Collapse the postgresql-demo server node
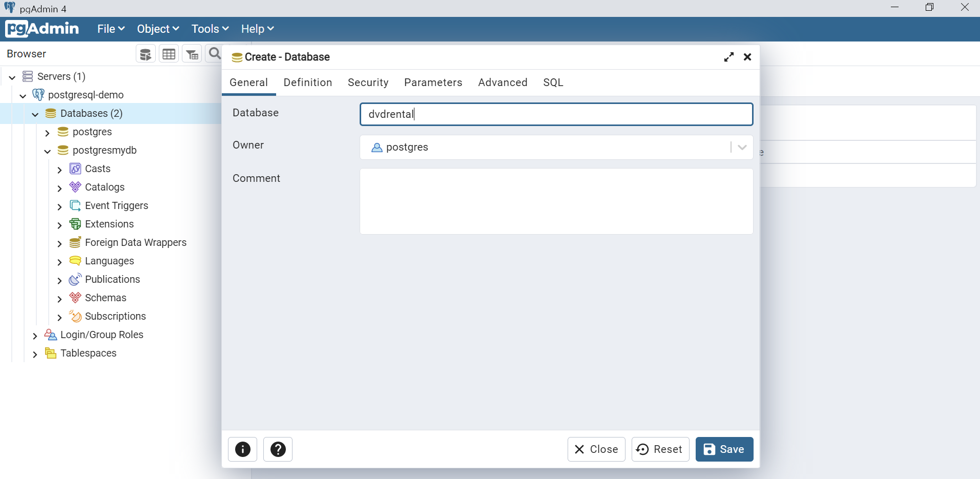This screenshot has height=479, width=980. [x=23, y=96]
